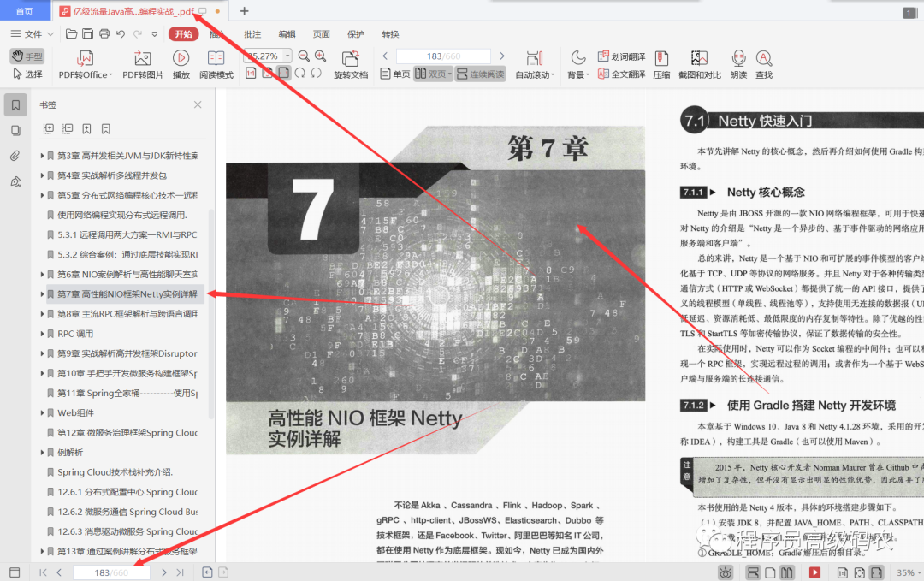Start slideshow with 播放 button
The image size is (924, 581).
(x=181, y=65)
